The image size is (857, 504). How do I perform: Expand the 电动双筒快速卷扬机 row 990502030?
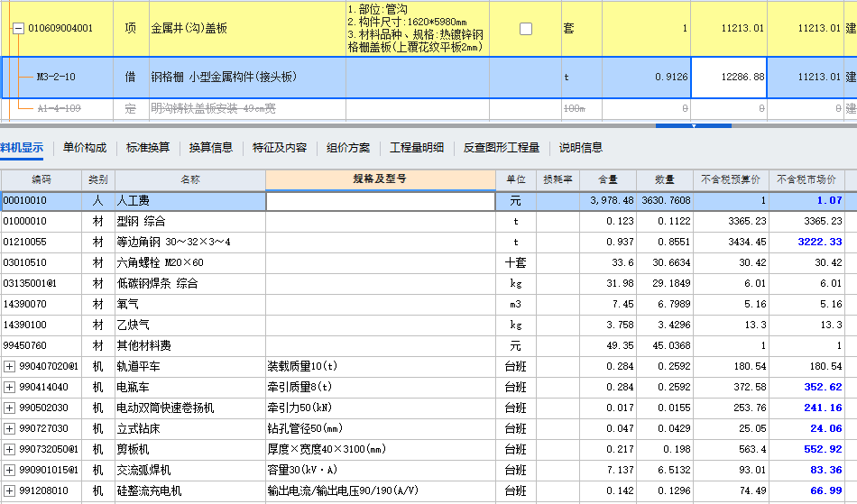pyautogui.click(x=9, y=408)
